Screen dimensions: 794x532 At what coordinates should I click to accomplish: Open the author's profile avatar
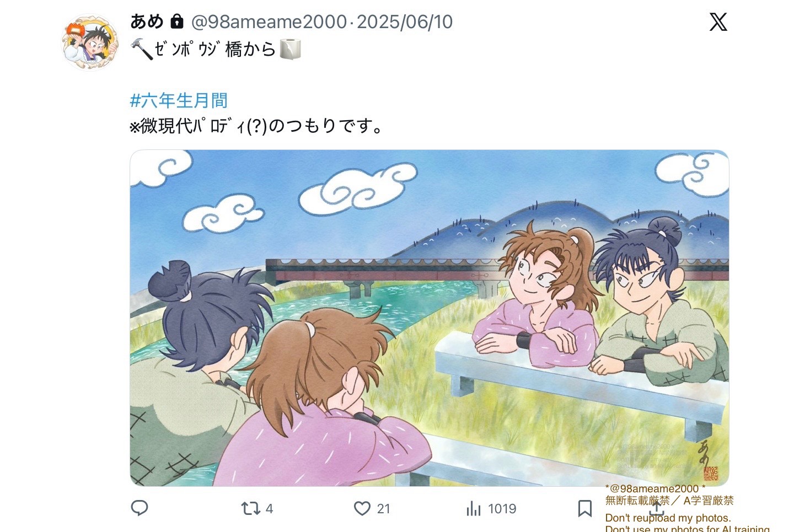(x=89, y=42)
